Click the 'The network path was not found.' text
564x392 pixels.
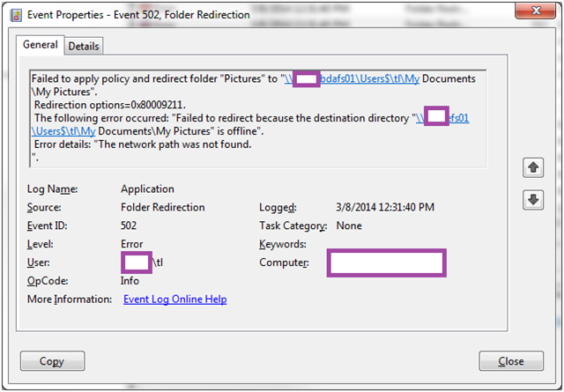point(174,144)
